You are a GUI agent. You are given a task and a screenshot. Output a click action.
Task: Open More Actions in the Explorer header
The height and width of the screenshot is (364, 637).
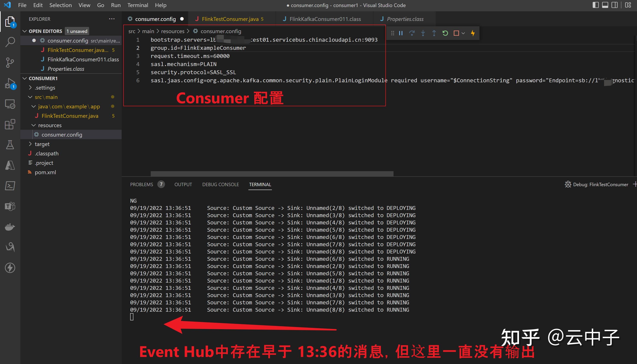pos(112,19)
